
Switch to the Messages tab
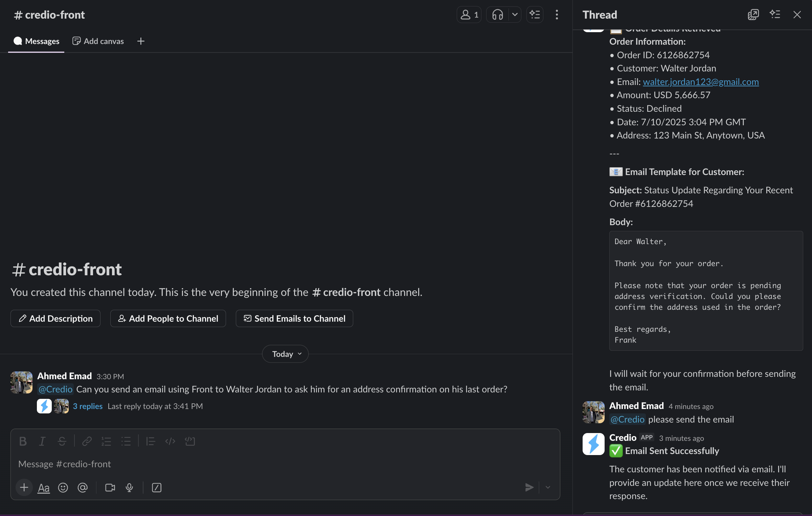coord(36,41)
